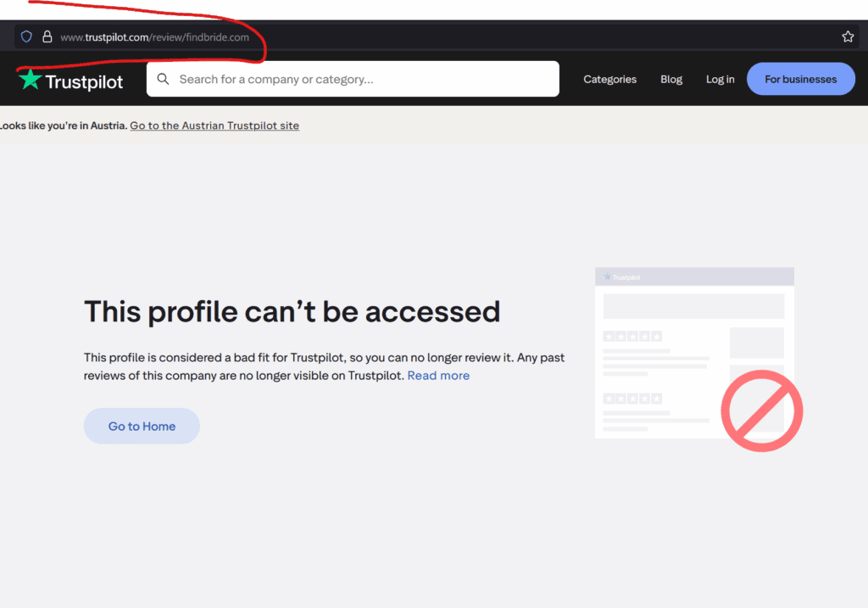Click the red prohibition sign graphic

click(761, 410)
